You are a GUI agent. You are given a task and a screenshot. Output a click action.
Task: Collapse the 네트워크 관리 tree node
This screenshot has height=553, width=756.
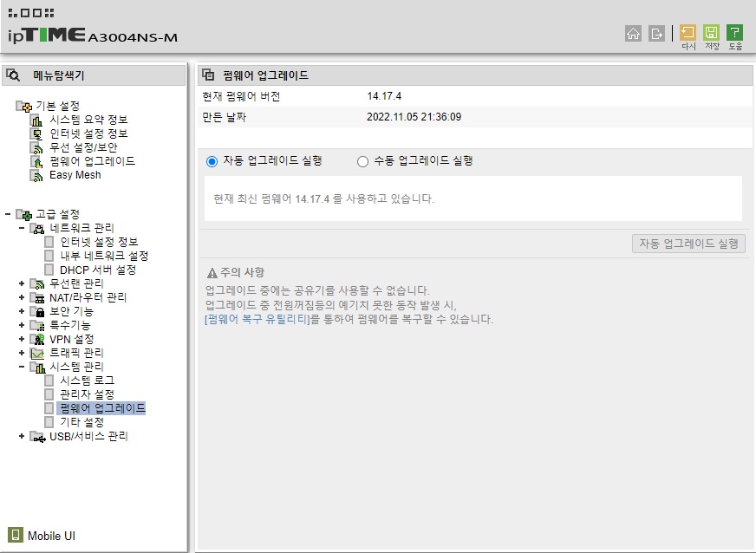[21, 228]
